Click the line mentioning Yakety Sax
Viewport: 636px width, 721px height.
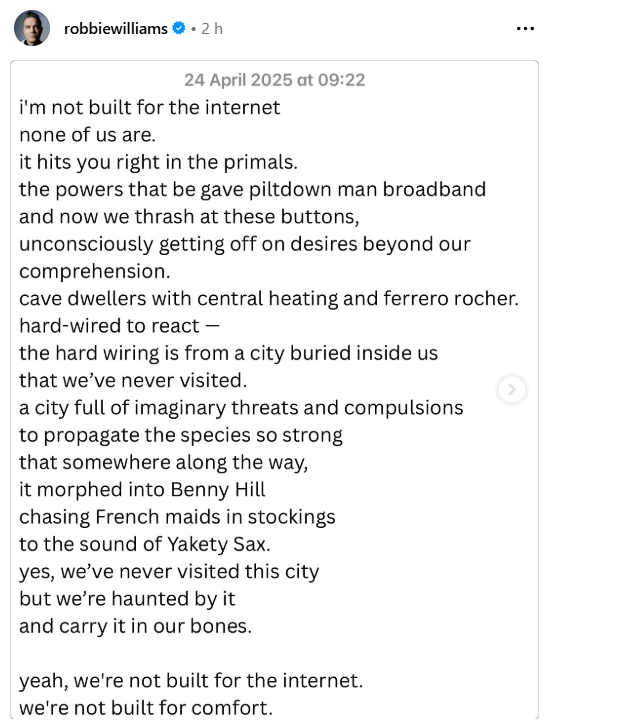tap(144, 544)
